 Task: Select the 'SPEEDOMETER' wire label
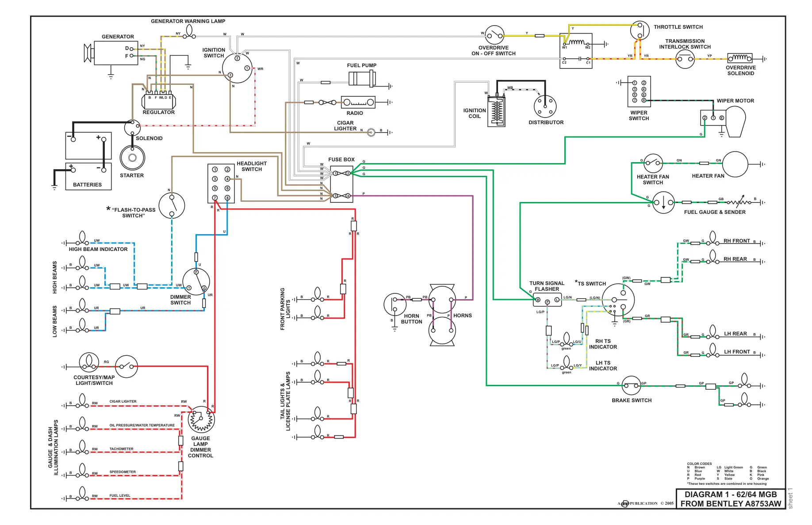tap(123, 472)
